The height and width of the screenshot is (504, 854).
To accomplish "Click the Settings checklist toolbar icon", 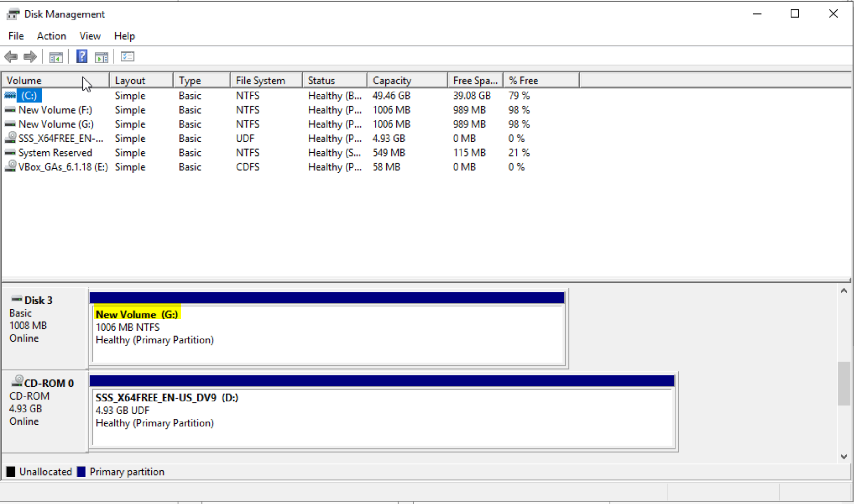I will [128, 56].
